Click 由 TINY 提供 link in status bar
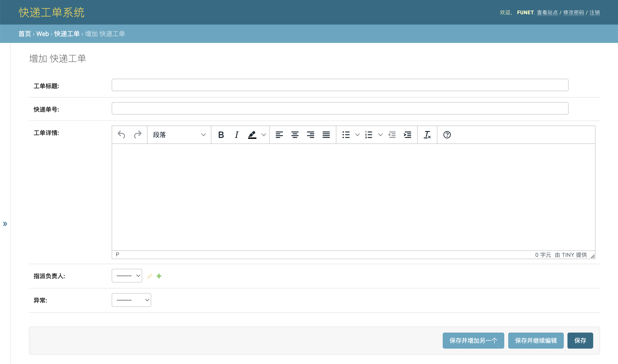This screenshot has height=364, width=618. 571,255
